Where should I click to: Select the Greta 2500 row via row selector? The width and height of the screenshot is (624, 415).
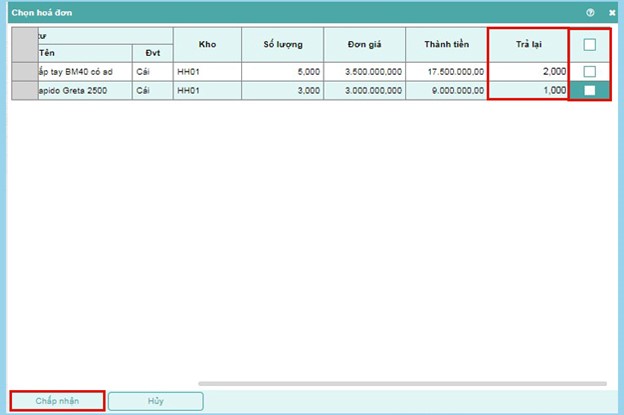tap(23, 90)
